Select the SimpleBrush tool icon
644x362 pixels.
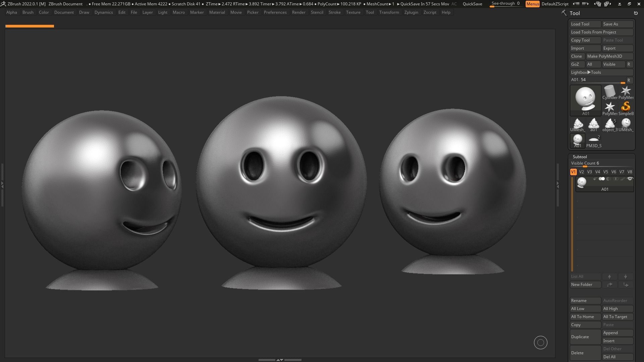[626, 108]
